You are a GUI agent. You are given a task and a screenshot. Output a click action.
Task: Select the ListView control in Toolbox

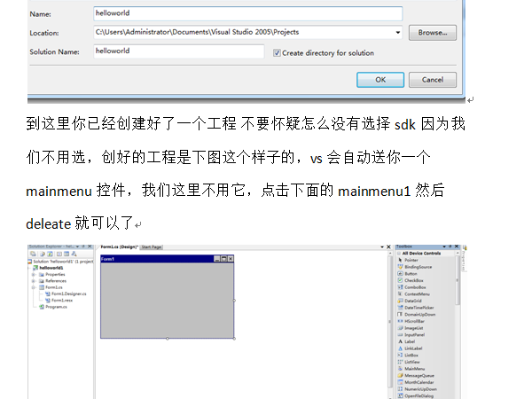click(x=412, y=362)
